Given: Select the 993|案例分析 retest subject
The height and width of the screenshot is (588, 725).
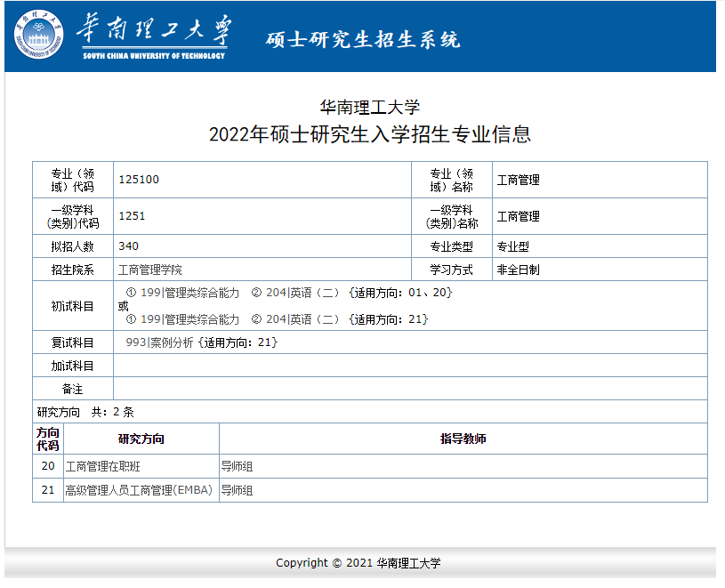Looking at the screenshot, I should (159, 342).
